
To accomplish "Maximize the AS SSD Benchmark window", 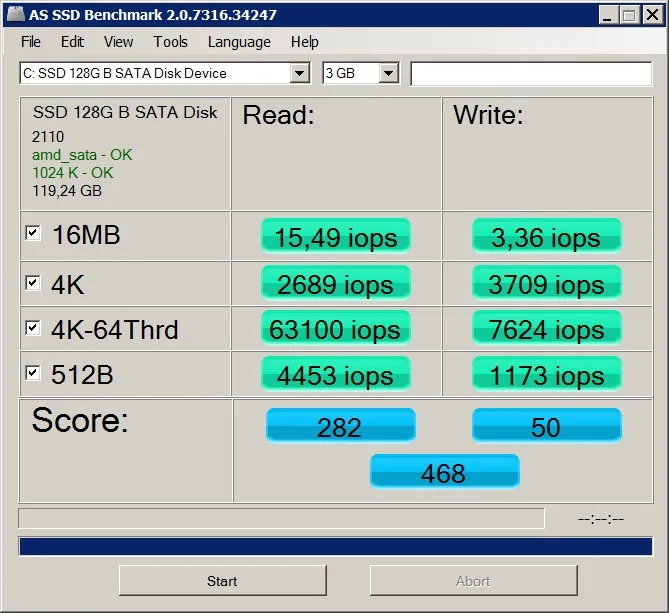I will click(629, 15).
